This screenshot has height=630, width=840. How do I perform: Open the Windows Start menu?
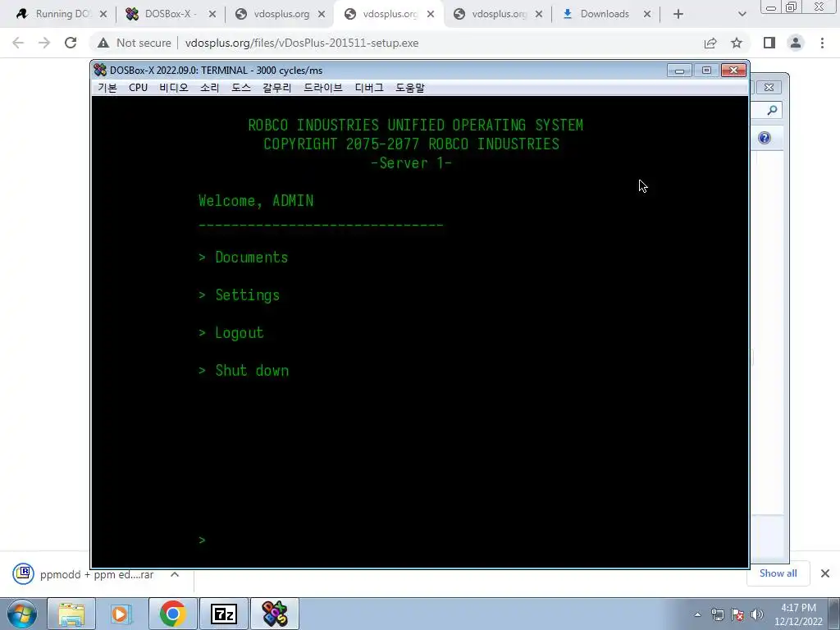tap(22, 614)
